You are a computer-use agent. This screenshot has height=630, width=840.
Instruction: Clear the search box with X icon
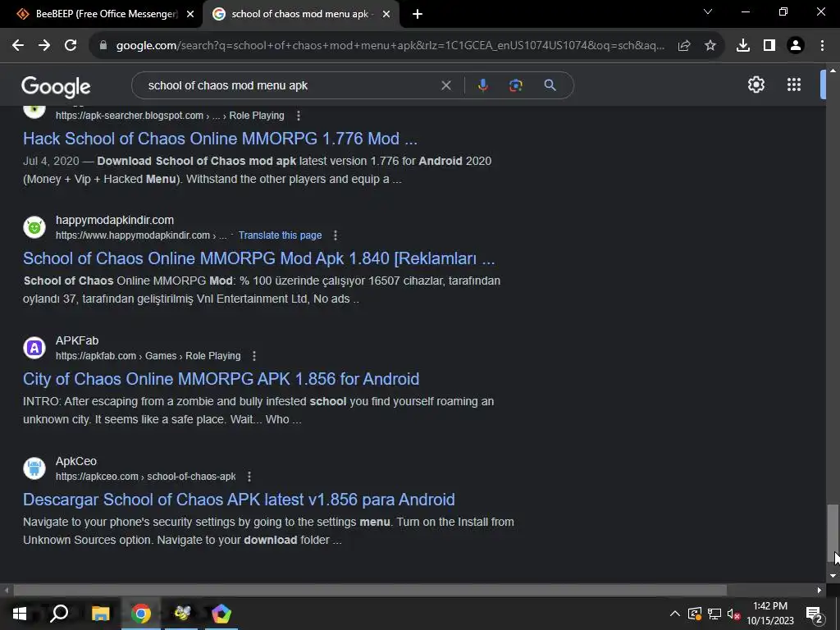tap(445, 85)
